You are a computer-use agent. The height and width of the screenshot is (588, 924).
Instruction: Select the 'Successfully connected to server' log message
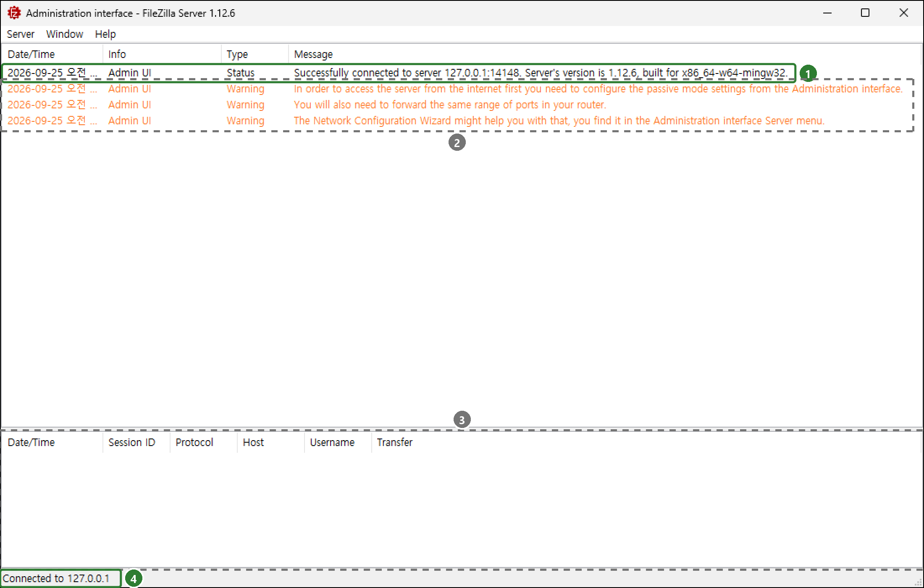pos(541,73)
